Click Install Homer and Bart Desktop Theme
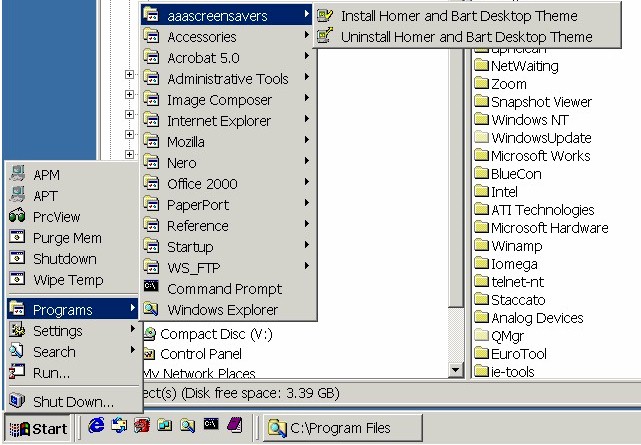The width and height of the screenshot is (641, 445). (466, 16)
